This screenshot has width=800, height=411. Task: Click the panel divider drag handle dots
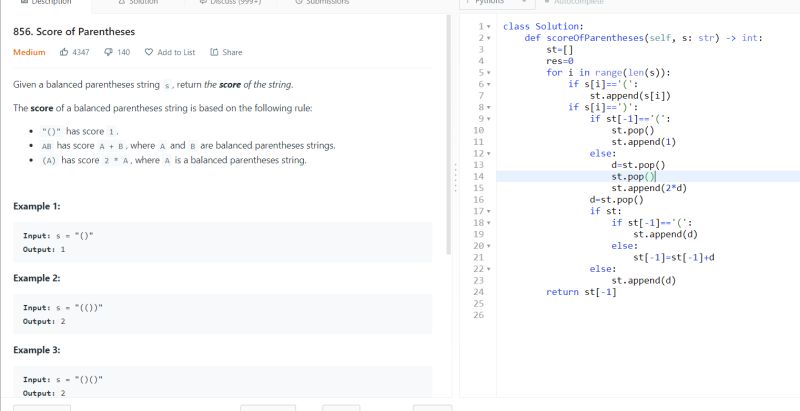click(455, 177)
